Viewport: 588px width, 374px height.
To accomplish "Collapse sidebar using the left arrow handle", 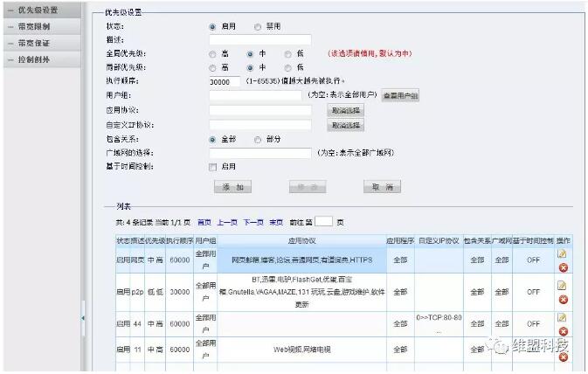I will pyautogui.click(x=83, y=318).
